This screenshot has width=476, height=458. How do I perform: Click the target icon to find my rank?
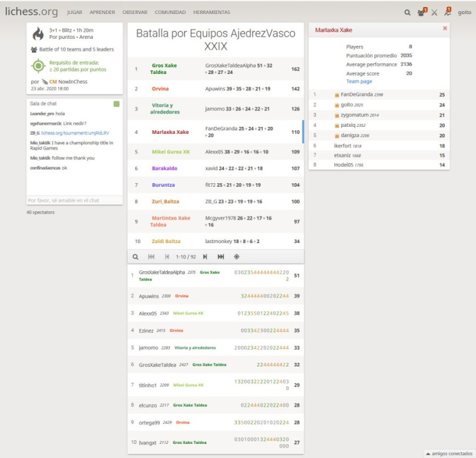click(x=237, y=257)
